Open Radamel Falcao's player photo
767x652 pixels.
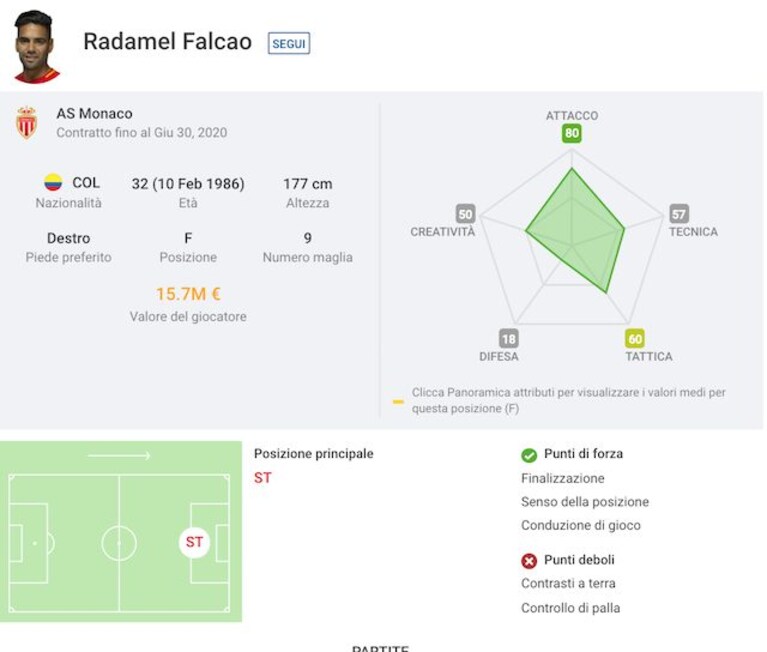35,46
